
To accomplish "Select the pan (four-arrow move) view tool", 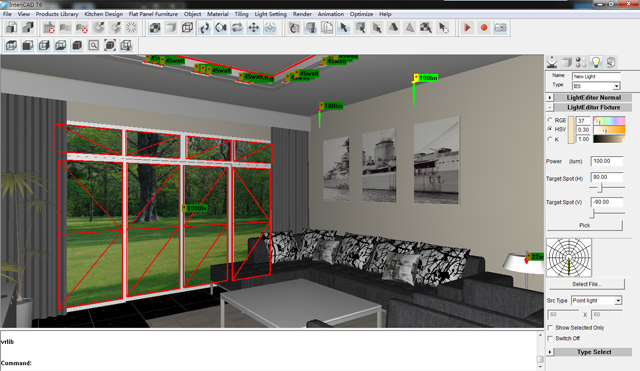I will [253, 28].
